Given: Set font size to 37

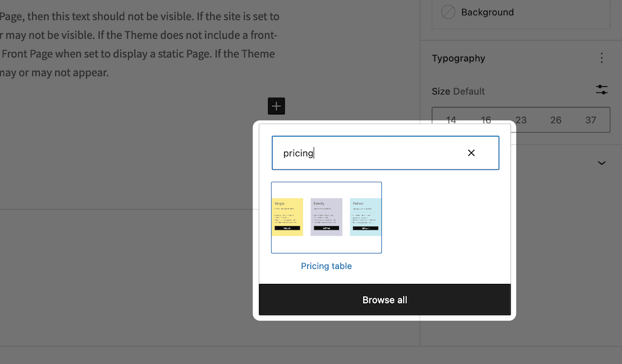Looking at the screenshot, I should (x=590, y=120).
